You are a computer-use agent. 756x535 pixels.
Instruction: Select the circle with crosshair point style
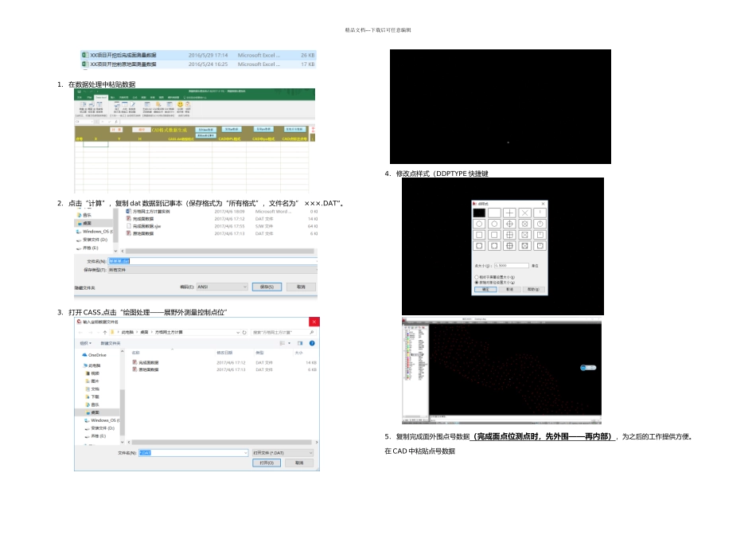pos(509,224)
